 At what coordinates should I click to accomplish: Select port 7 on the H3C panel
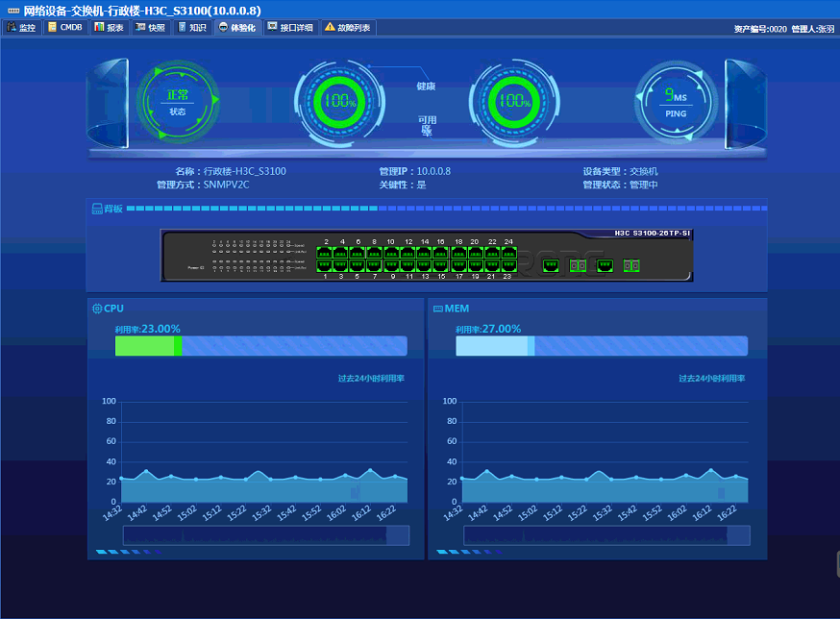[x=374, y=265]
